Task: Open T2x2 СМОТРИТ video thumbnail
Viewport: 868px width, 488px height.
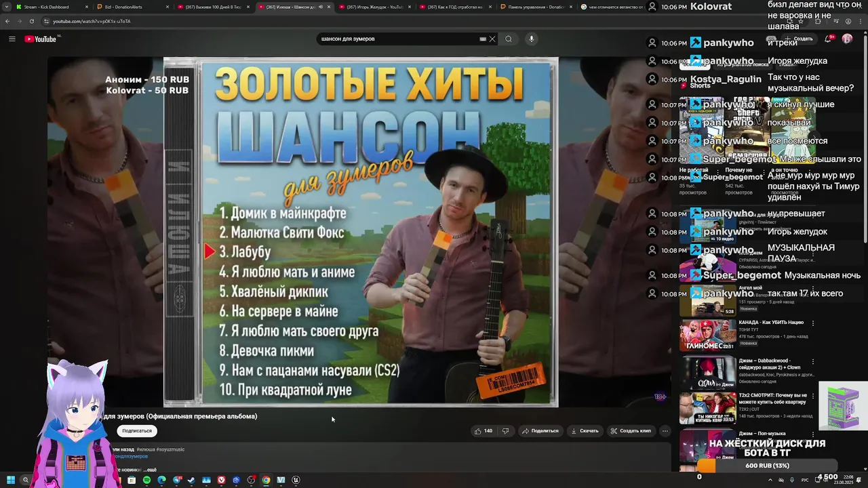Action: pyautogui.click(x=707, y=408)
